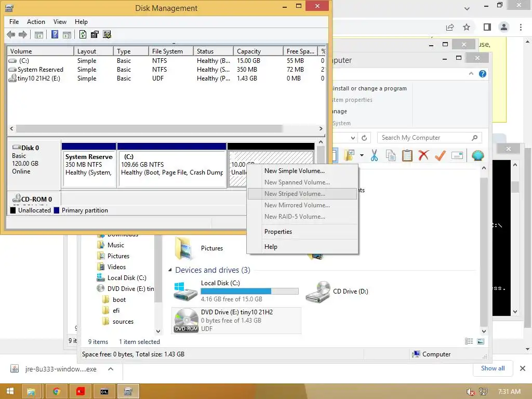
Task: Select the System Reserved volume row
Action: [166, 70]
